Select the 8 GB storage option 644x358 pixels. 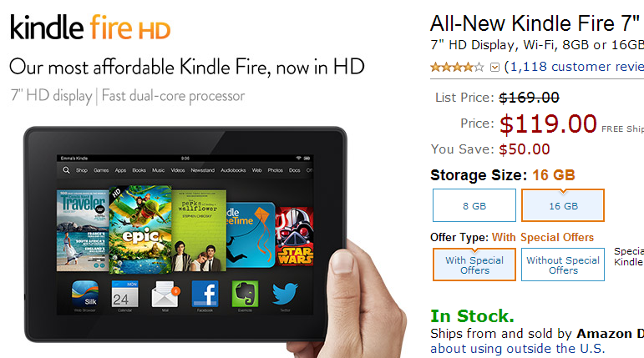pos(474,205)
